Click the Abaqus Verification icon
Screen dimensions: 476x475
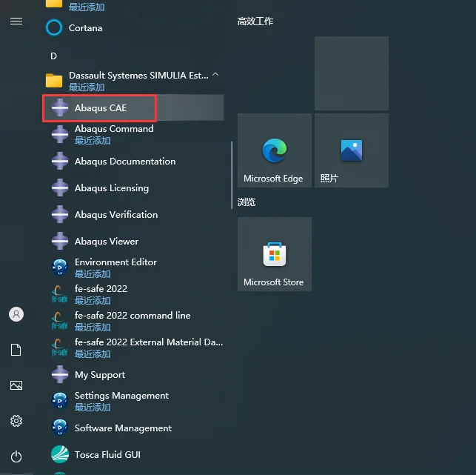[60, 215]
